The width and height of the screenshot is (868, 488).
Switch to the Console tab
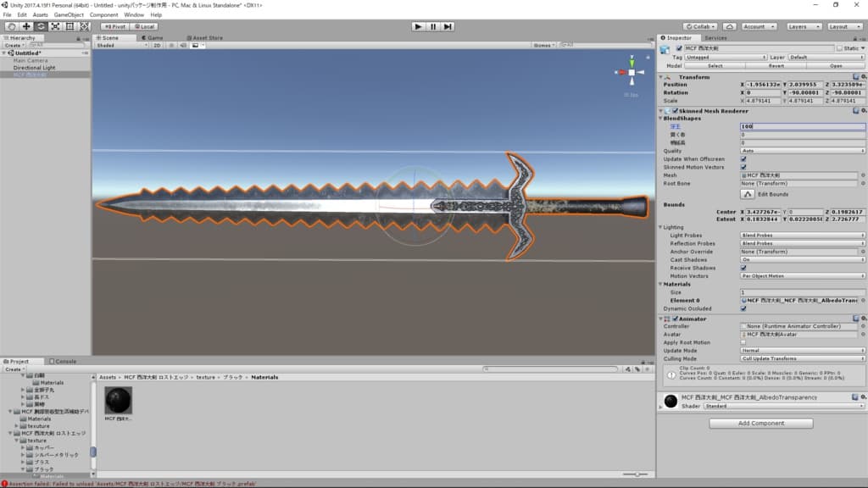click(x=64, y=361)
